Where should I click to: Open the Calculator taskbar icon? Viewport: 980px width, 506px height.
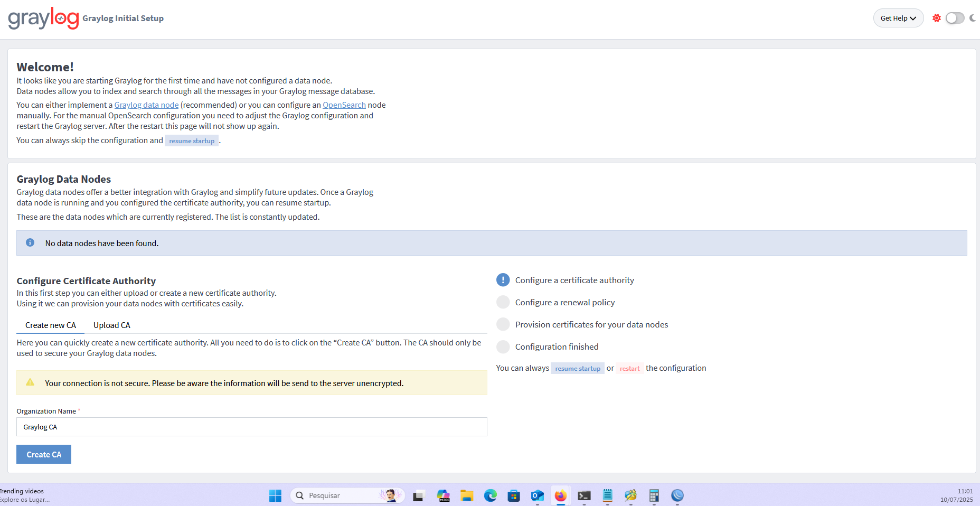click(654, 495)
